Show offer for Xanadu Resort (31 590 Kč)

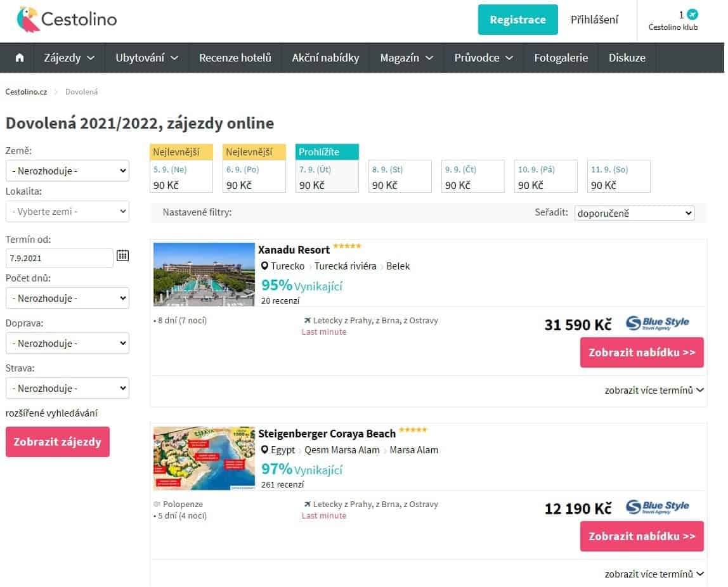coord(642,352)
